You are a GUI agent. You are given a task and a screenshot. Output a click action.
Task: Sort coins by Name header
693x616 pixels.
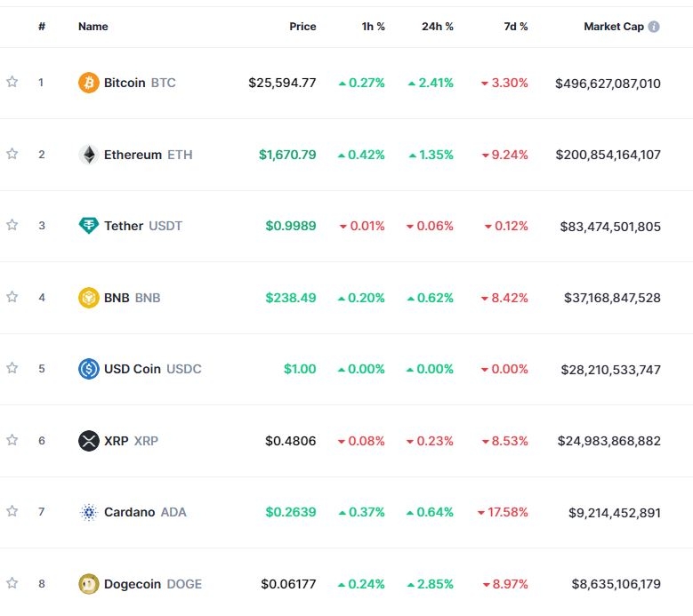[93, 27]
